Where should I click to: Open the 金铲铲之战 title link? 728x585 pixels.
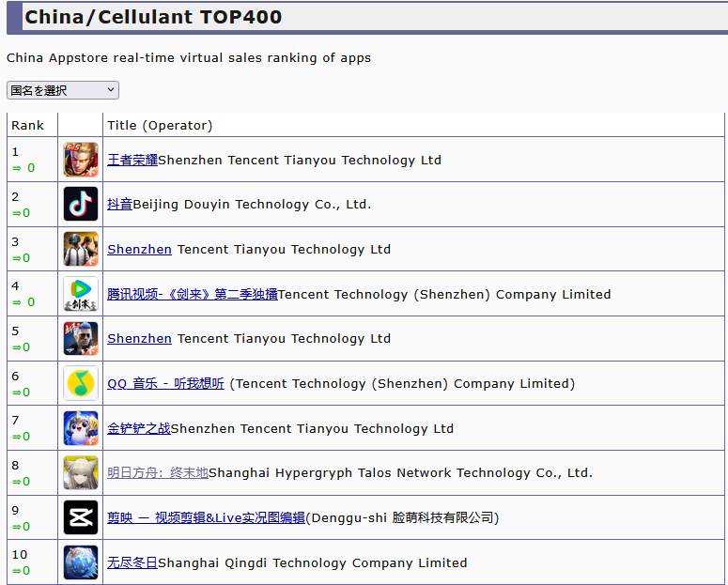click(139, 429)
